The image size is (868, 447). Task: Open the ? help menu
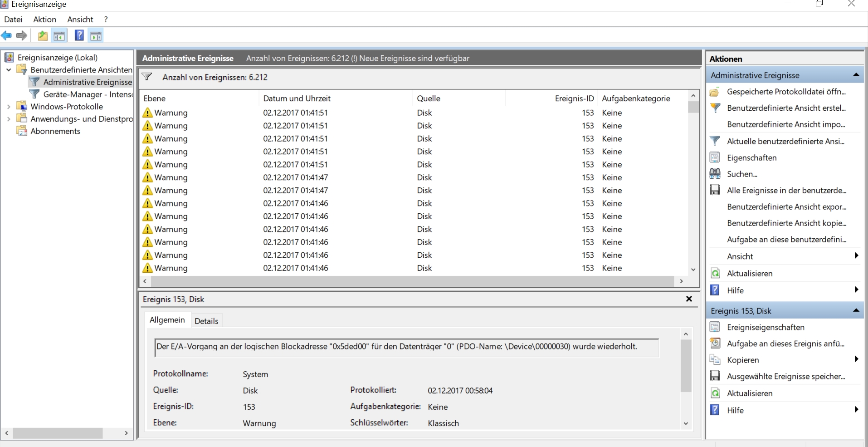pyautogui.click(x=106, y=20)
